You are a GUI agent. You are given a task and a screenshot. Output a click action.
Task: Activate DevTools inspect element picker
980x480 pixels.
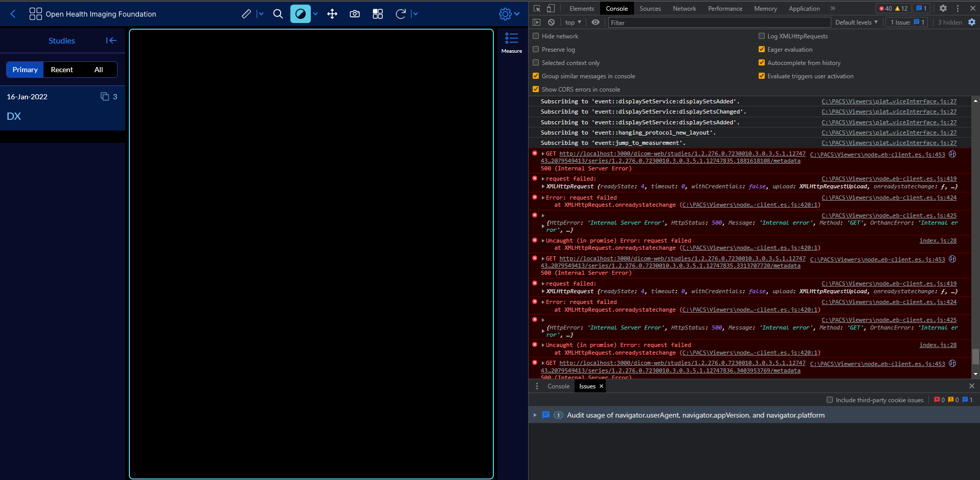[537, 8]
